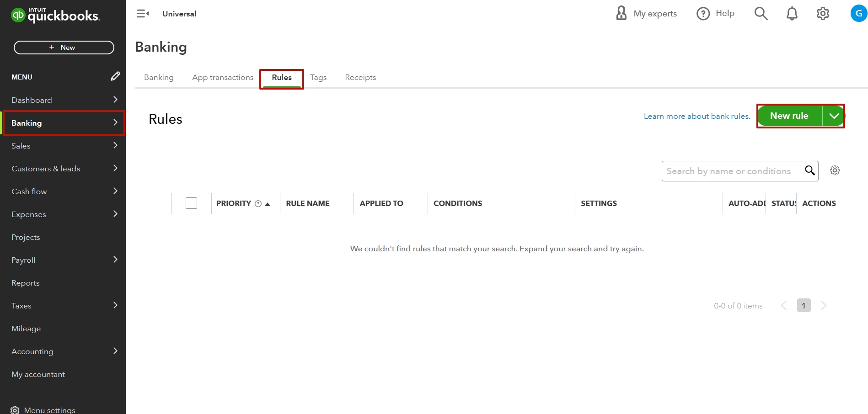
Task: Collapse the sidebar with the hamburger icon
Action: (x=142, y=13)
